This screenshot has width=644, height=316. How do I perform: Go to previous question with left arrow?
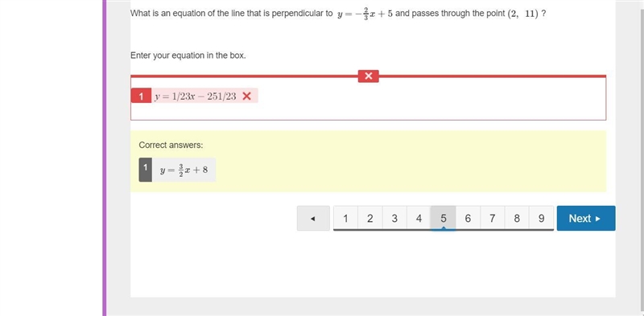coord(313,219)
